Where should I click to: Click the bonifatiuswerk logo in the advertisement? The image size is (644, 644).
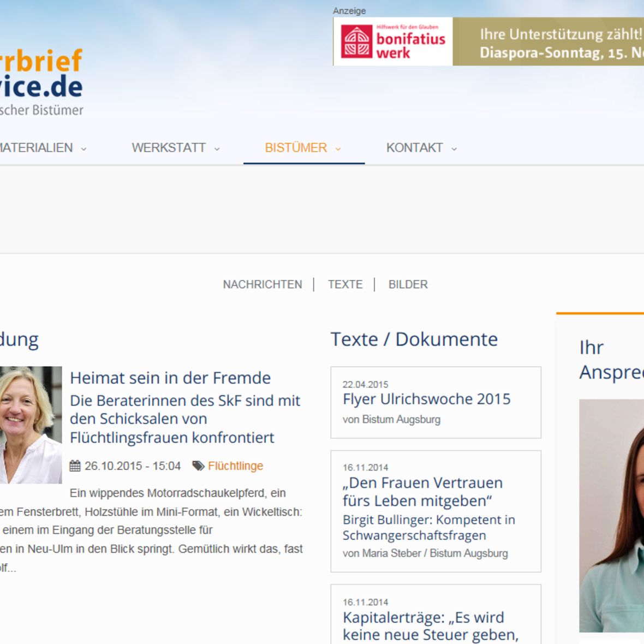[x=392, y=41]
